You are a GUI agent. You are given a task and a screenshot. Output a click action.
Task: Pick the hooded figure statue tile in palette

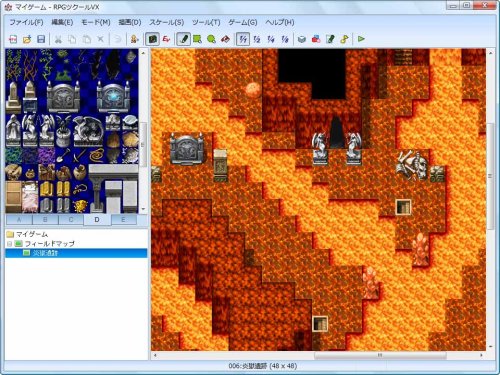13,131
